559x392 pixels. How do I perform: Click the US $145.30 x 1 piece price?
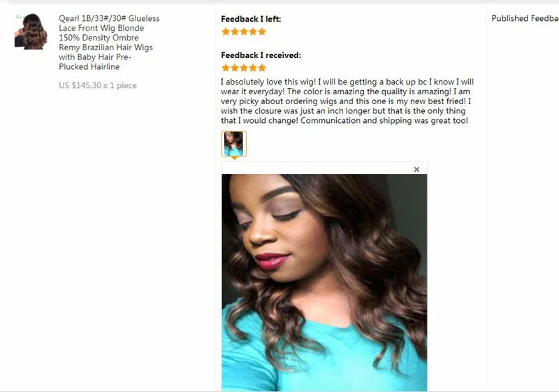pyautogui.click(x=98, y=85)
